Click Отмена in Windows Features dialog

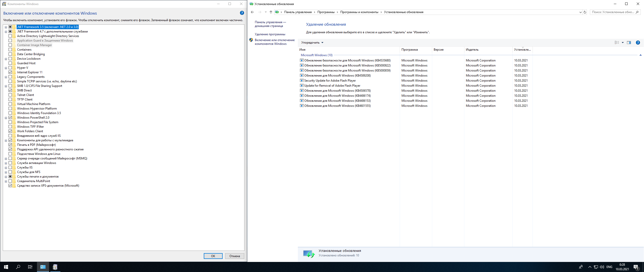point(234,256)
